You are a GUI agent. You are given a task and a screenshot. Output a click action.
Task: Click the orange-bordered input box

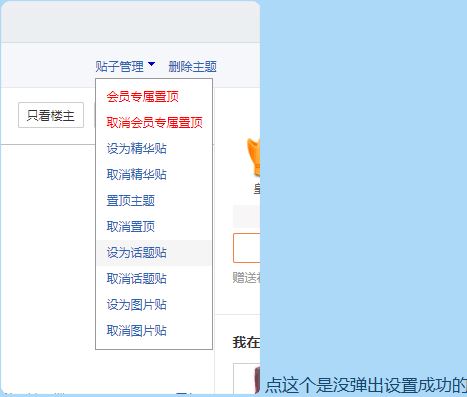[246, 248]
